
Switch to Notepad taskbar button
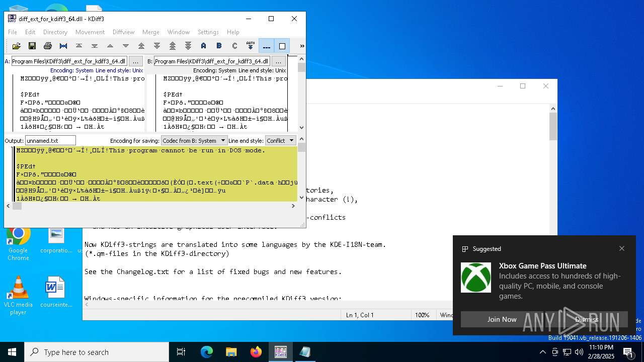305,352
